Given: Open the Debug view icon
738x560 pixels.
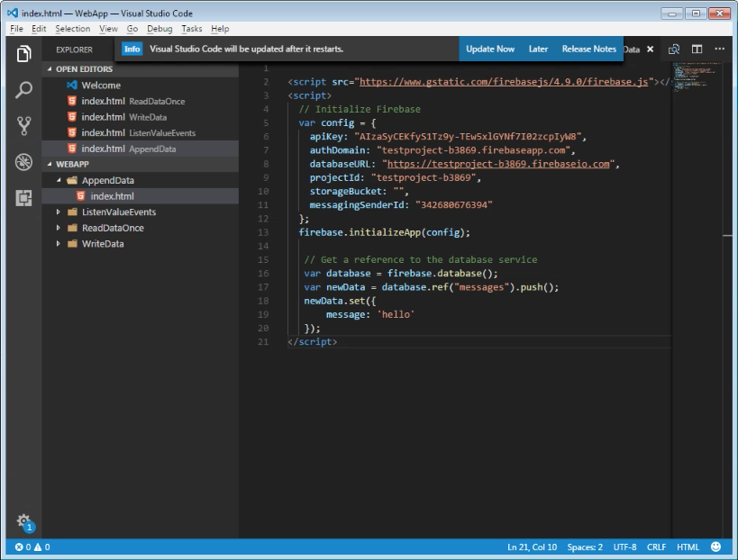Looking at the screenshot, I should click(23, 162).
